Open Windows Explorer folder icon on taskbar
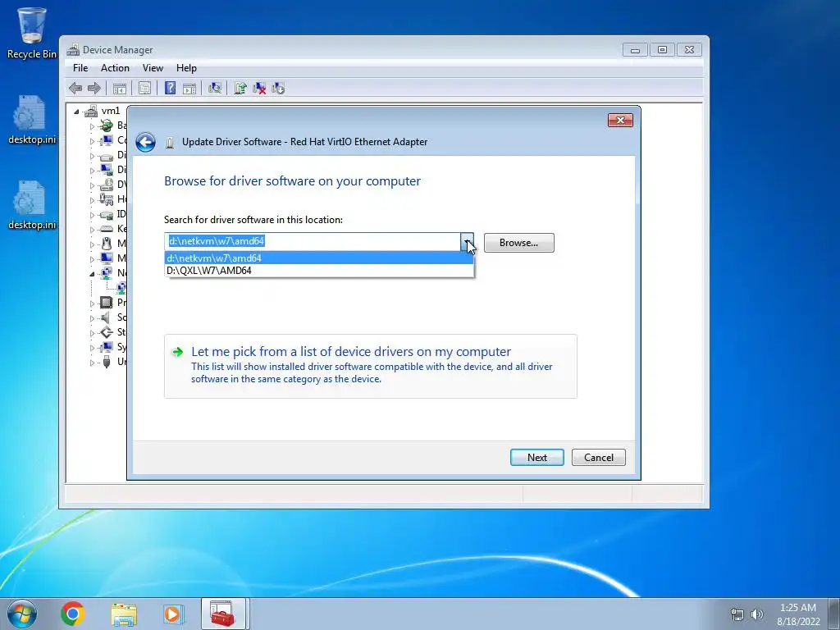The width and height of the screenshot is (840, 630). click(x=124, y=614)
